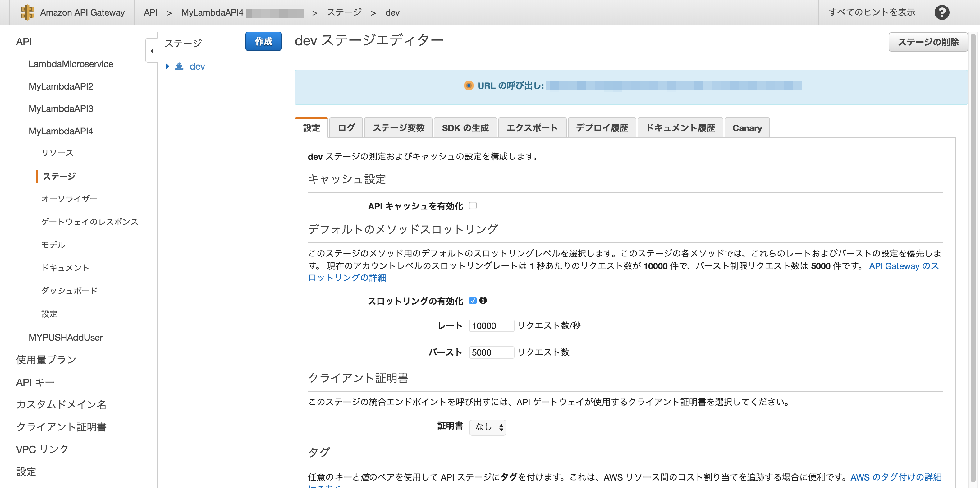This screenshot has height=488, width=980.
Task: Click the 作成 button for stages
Action: [x=263, y=41]
